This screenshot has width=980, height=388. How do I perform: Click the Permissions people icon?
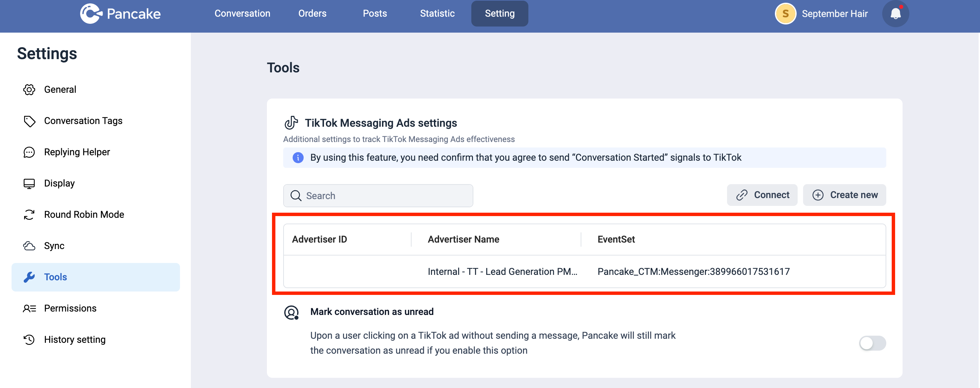tap(29, 308)
